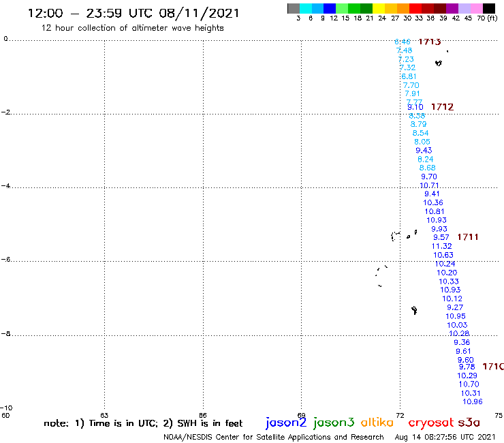
Task: Click the 10.95 wave height reading
Action: point(456,316)
